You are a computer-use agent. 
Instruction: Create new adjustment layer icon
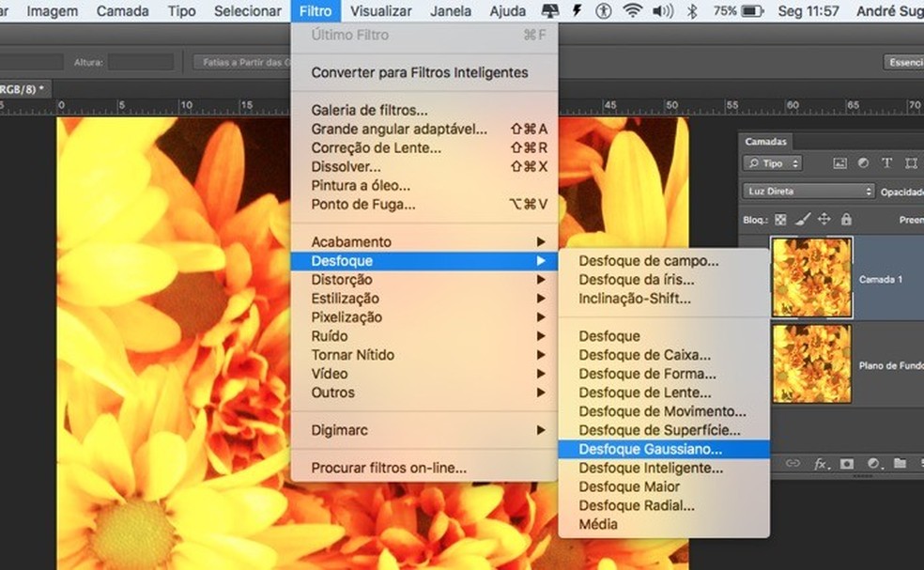(x=873, y=464)
